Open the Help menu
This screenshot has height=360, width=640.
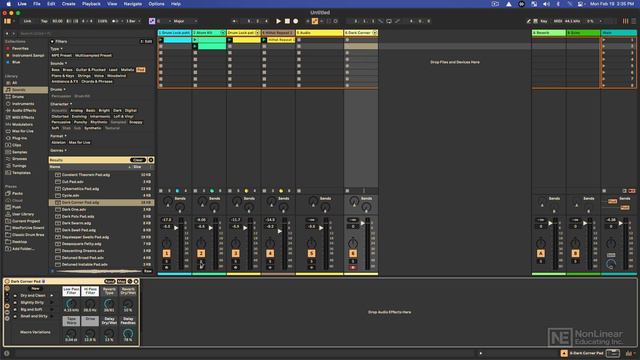click(x=176, y=4)
